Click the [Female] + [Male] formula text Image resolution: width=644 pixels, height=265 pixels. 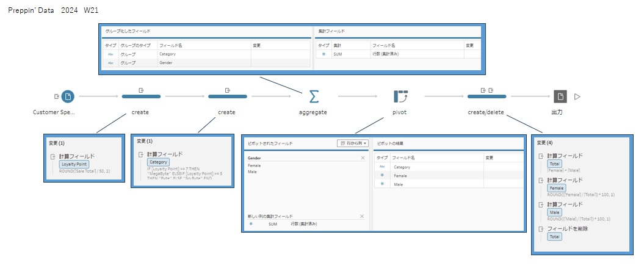(x=563, y=170)
